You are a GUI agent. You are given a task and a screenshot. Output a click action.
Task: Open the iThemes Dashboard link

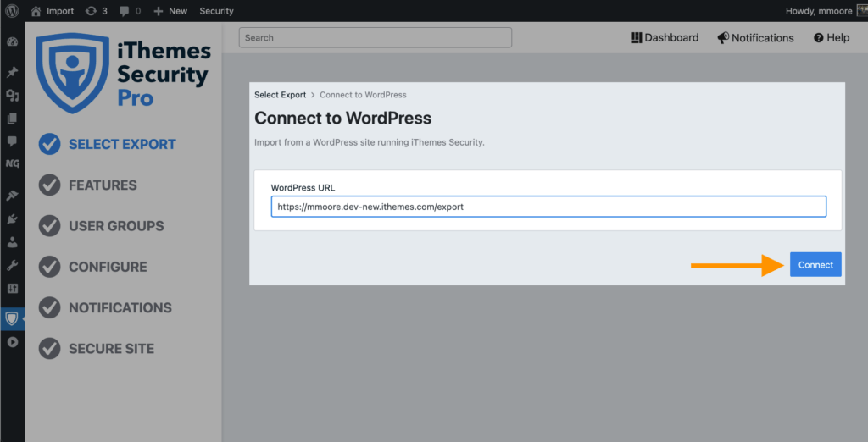tap(665, 37)
